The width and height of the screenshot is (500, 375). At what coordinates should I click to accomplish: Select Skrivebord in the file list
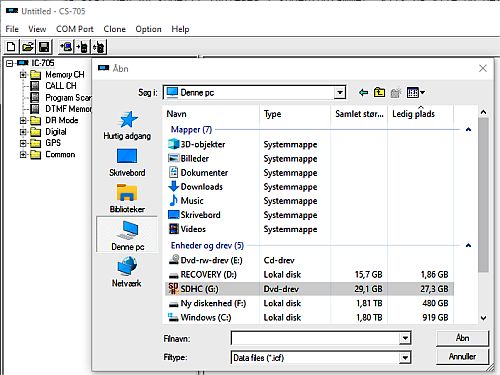(194, 215)
